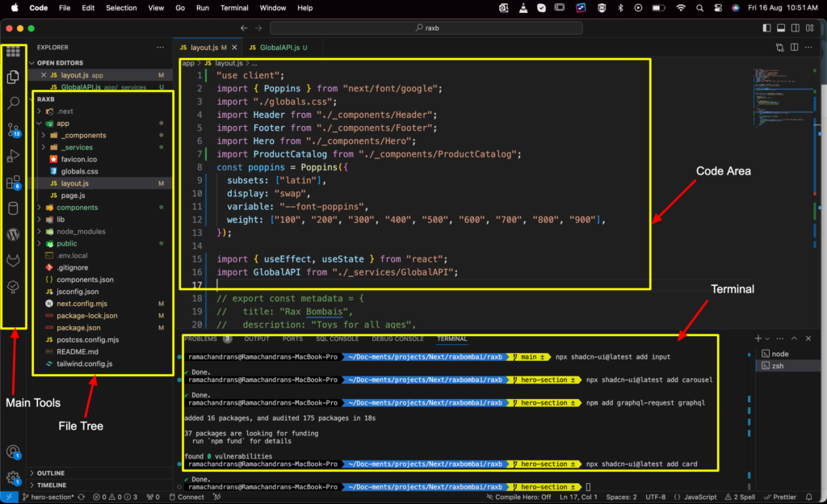Open the WordPress activity bar icon

click(x=13, y=235)
